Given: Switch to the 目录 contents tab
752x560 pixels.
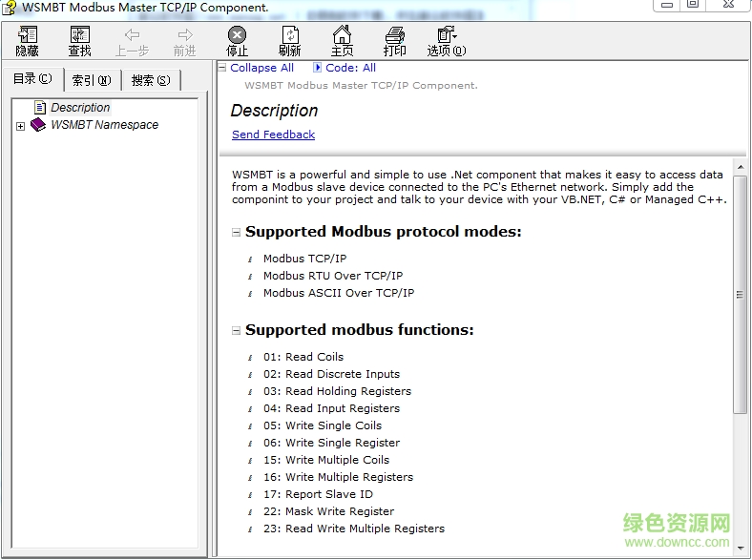Looking at the screenshot, I should [32, 78].
